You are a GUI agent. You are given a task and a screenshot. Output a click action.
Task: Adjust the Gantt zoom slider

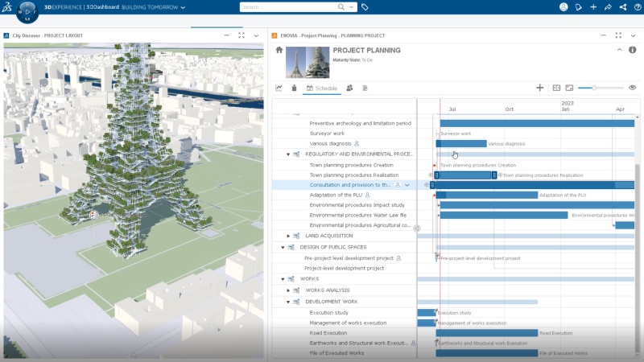click(594, 88)
